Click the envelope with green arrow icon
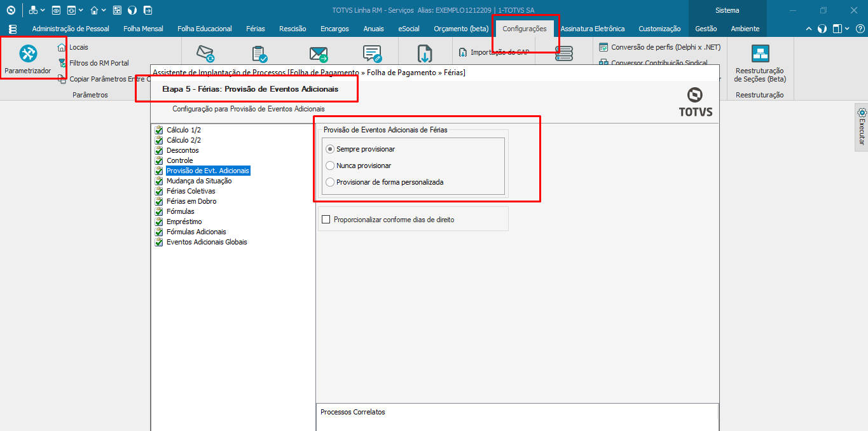This screenshot has height=431, width=868. click(x=318, y=54)
